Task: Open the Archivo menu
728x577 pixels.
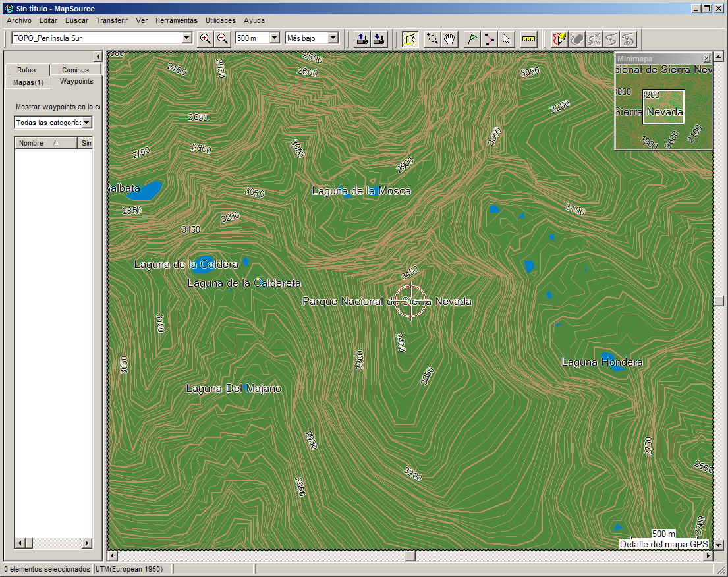Action: pyautogui.click(x=19, y=20)
